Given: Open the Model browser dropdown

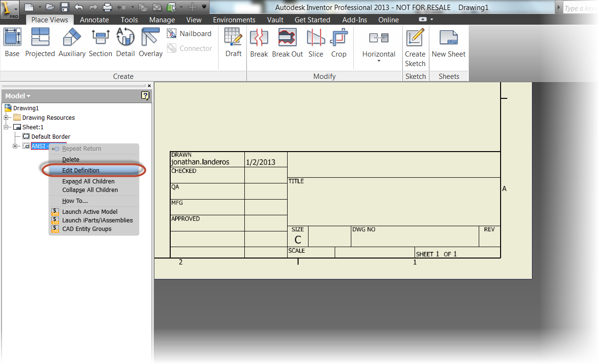Looking at the screenshot, I should pyautogui.click(x=18, y=96).
